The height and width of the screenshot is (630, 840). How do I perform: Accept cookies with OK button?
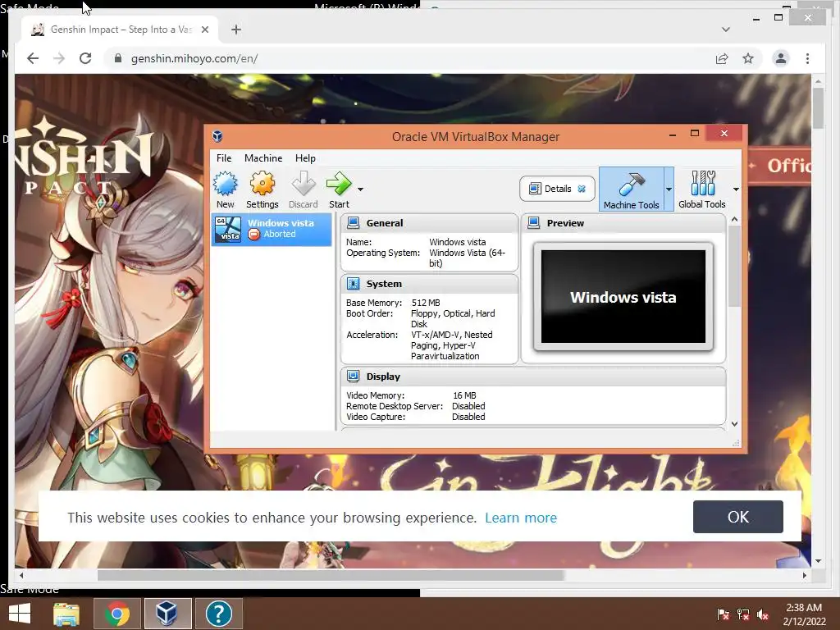click(737, 517)
